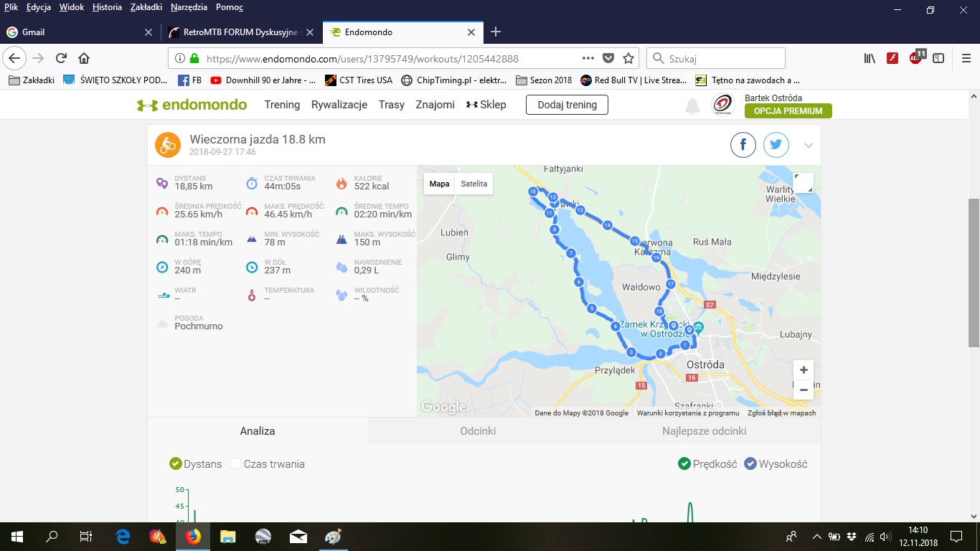Share workout via Facebook icon
Screen dimensions: 980x551
743,145
